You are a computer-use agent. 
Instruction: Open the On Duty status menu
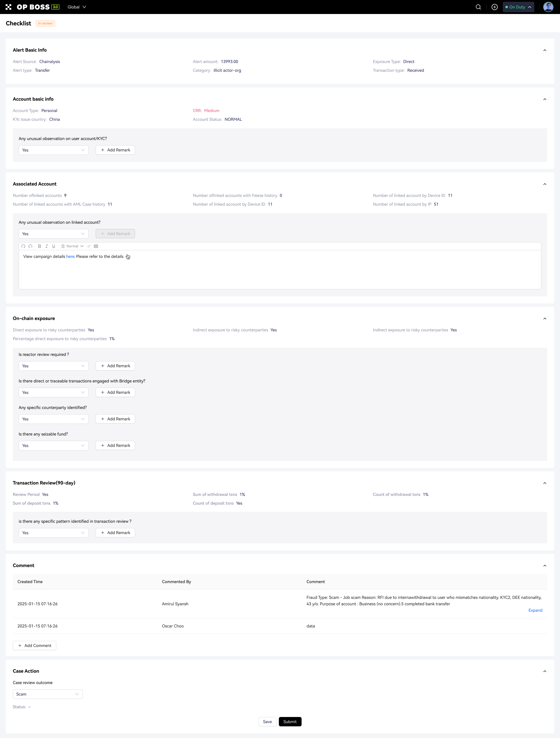518,7
